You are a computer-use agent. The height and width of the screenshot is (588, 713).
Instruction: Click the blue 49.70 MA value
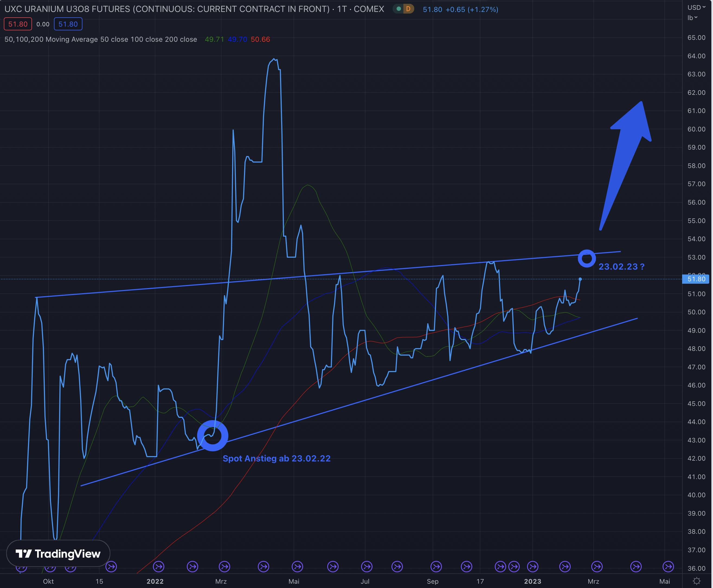[x=237, y=39]
